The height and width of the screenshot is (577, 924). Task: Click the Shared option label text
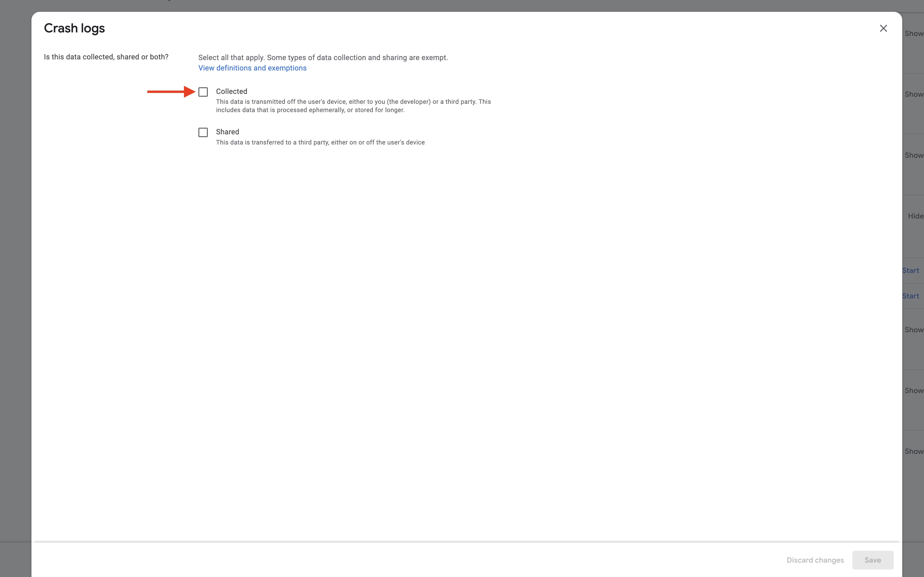[227, 132]
